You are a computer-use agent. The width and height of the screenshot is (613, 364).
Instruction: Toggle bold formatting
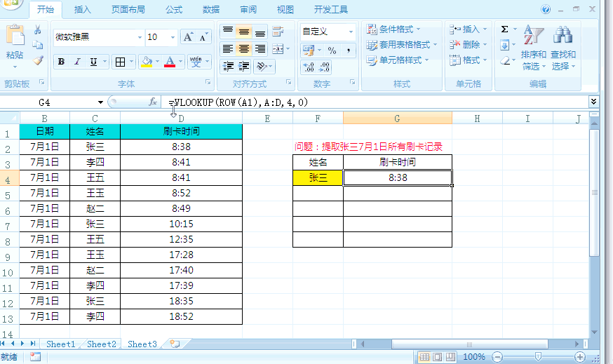pos(61,62)
